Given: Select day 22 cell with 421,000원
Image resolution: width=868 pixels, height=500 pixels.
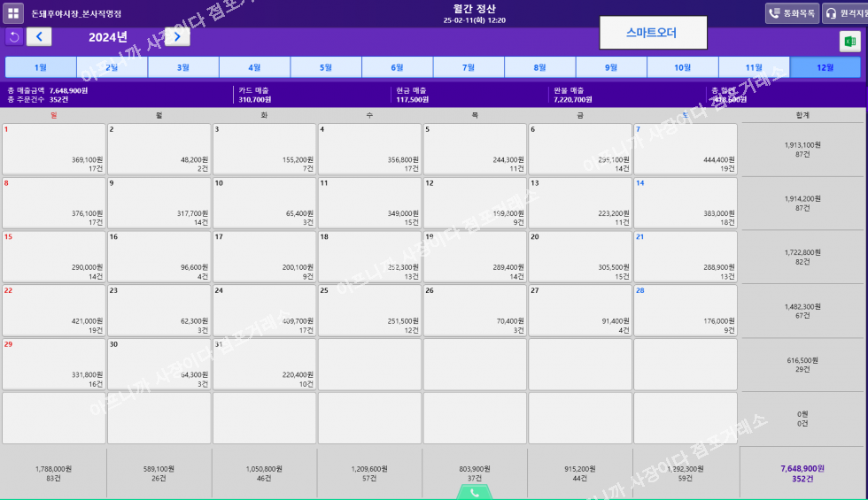Looking at the screenshot, I should coord(54,310).
